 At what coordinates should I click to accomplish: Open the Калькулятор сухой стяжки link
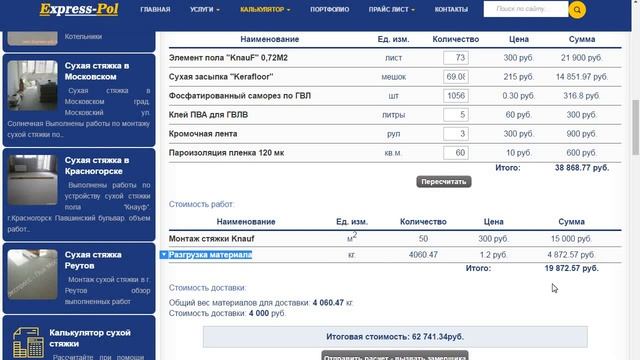coord(90,338)
